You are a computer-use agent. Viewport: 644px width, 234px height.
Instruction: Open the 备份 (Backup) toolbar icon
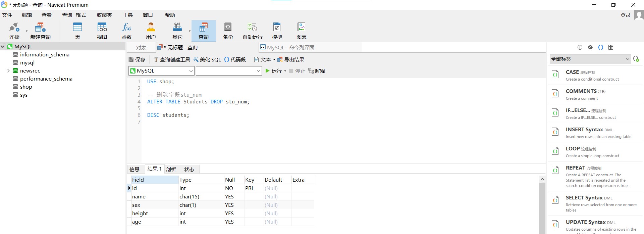pos(228,31)
